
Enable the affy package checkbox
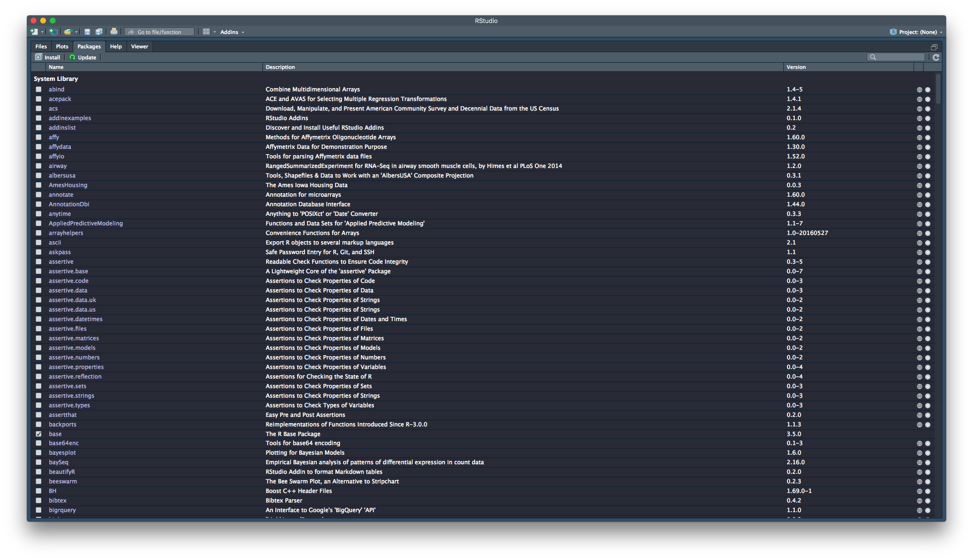coord(38,137)
